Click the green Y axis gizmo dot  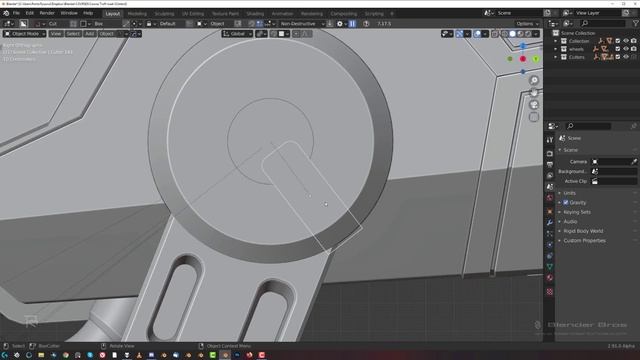click(536, 59)
